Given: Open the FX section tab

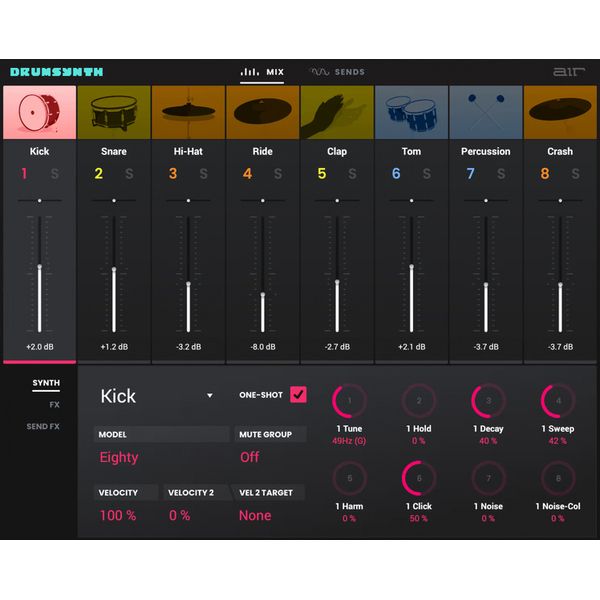Looking at the screenshot, I should tap(54, 405).
